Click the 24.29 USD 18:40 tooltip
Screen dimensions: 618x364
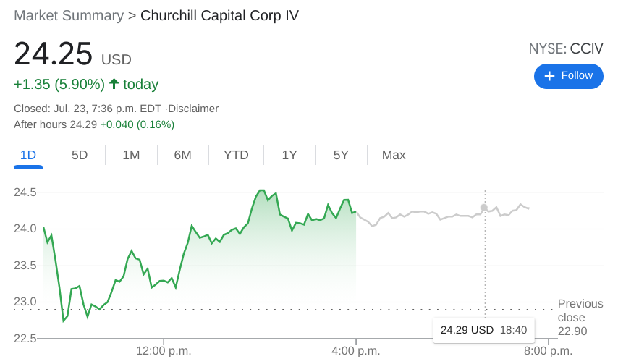tap(483, 330)
